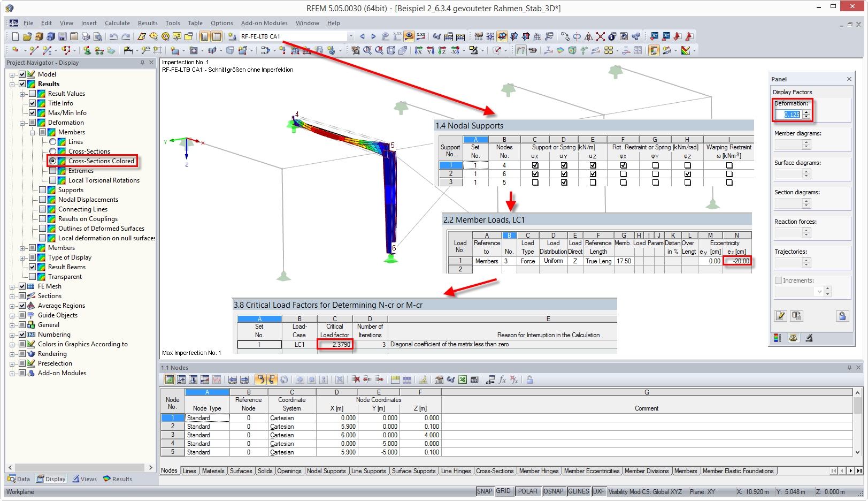Select the Lines radio button under Members
This screenshot has height=501, width=868.
tap(53, 142)
